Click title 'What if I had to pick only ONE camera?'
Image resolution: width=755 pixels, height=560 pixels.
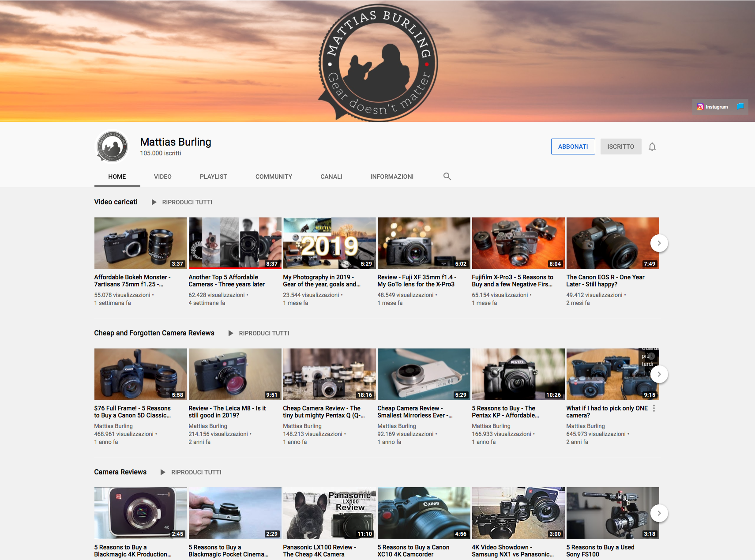[x=607, y=412]
